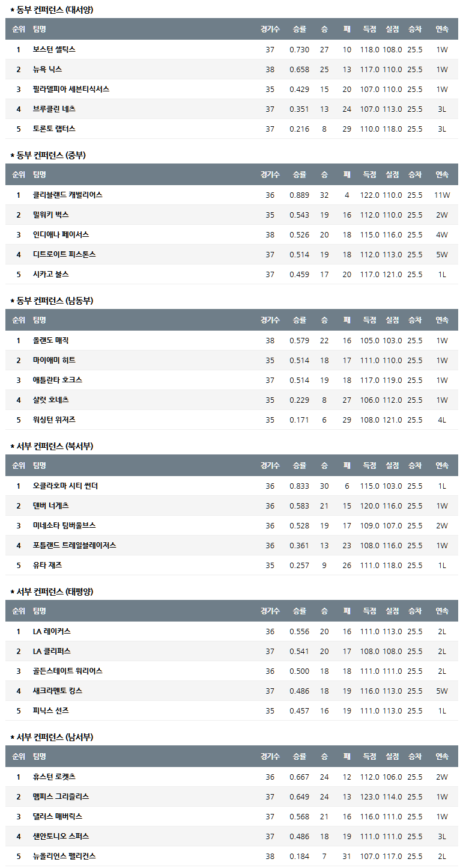The width and height of the screenshot is (466, 868).
Task: Click 팀명 header in the 태평양 table
Action: point(40,611)
